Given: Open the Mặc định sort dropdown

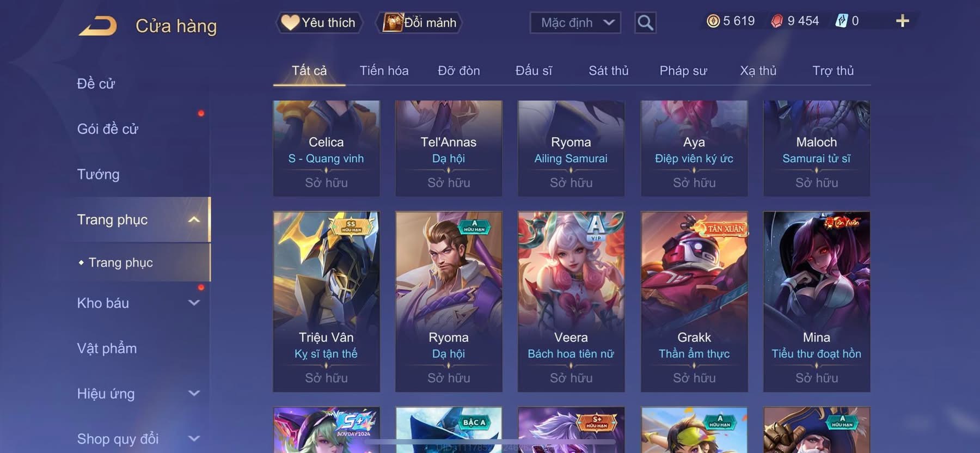Looking at the screenshot, I should pos(575,23).
